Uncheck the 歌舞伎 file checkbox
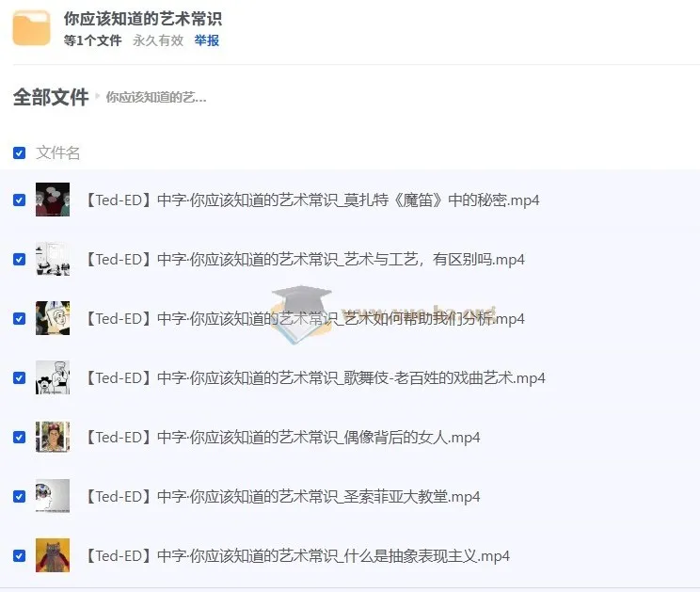The height and width of the screenshot is (592, 700). pos(19,378)
